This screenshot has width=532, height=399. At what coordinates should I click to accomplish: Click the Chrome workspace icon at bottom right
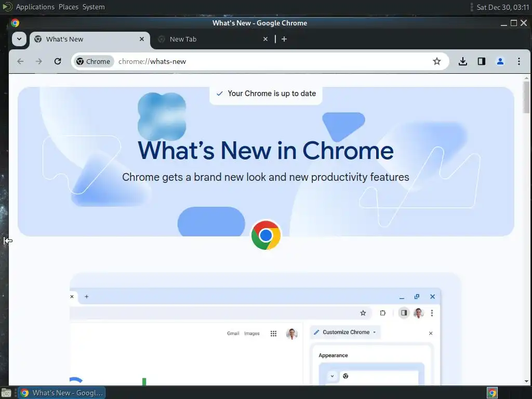click(493, 393)
